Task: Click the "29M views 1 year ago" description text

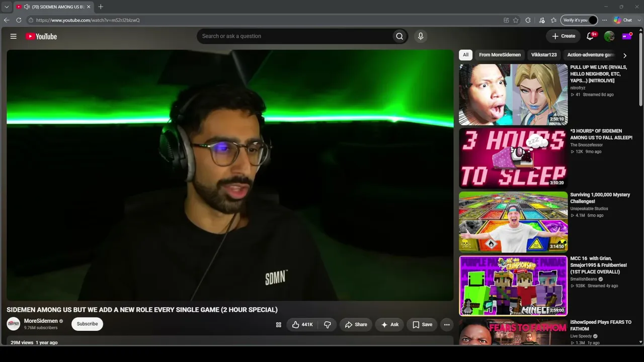Action: (x=34, y=342)
